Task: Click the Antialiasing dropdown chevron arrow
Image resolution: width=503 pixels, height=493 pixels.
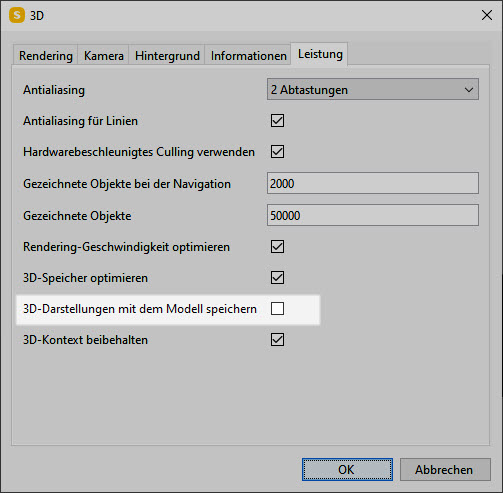Action: (x=469, y=90)
